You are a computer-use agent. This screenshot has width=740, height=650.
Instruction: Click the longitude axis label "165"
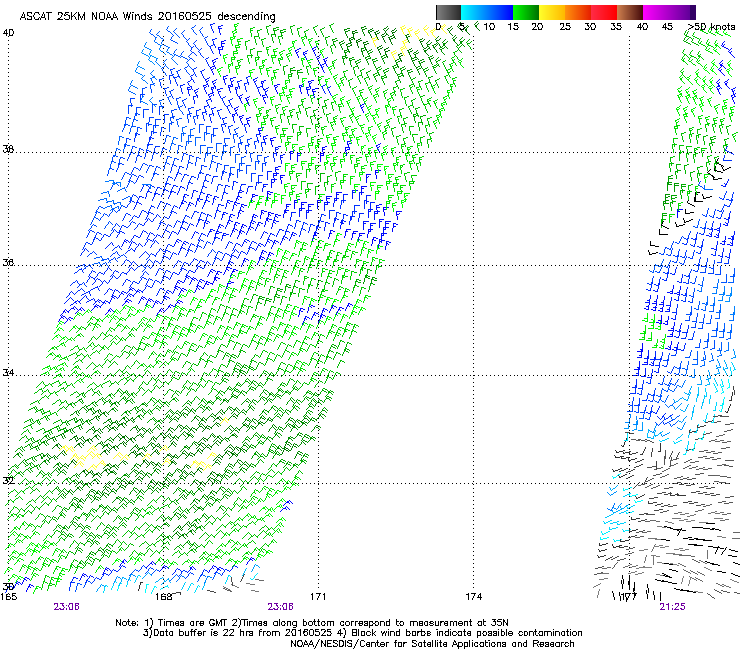coord(8,597)
